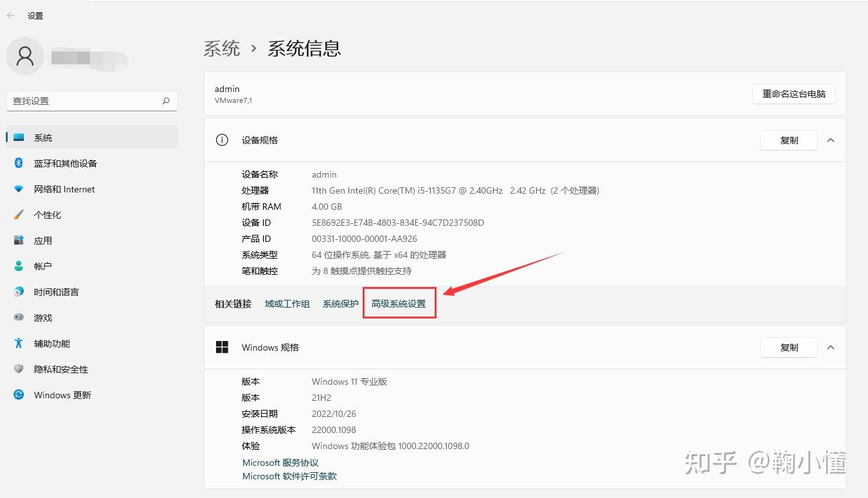Open the 蓝牙和其他设备 settings page

(92, 163)
